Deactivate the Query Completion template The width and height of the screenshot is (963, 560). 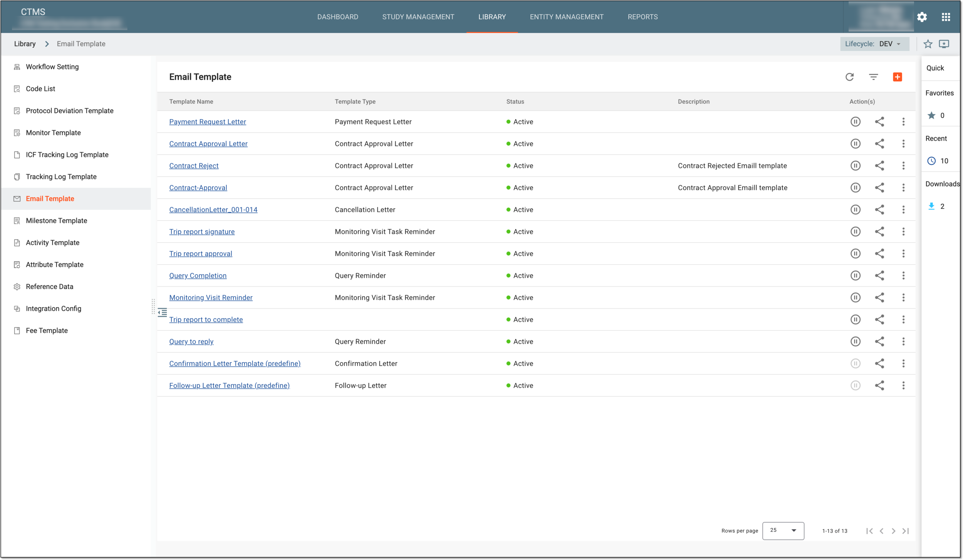pos(855,275)
